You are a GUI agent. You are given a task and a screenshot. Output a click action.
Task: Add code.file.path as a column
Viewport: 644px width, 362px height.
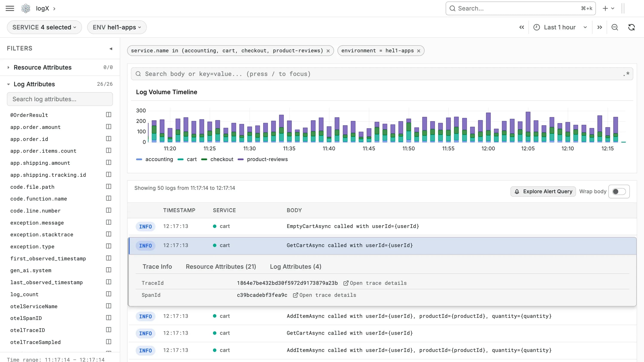(108, 186)
